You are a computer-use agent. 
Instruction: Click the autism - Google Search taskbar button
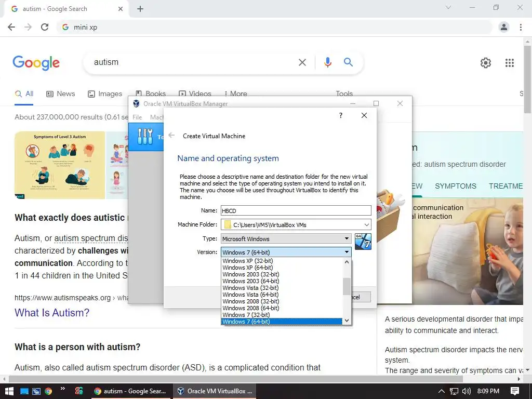tap(130, 391)
